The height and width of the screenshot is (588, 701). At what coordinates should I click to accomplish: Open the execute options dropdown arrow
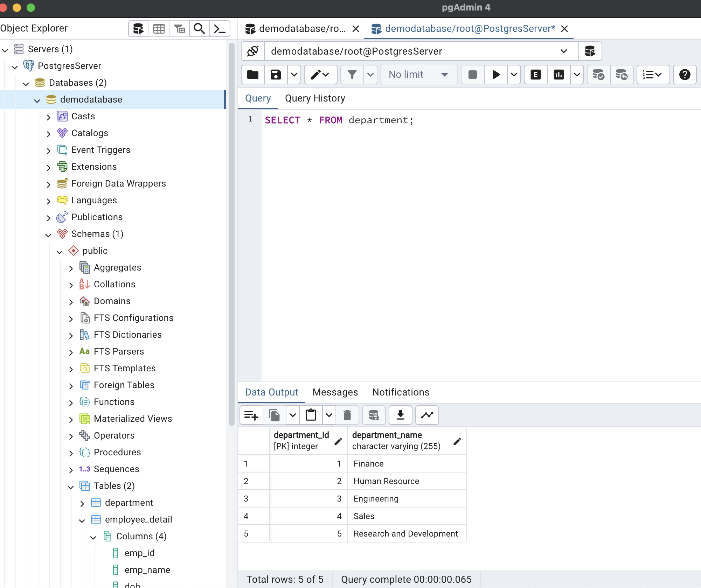click(514, 75)
